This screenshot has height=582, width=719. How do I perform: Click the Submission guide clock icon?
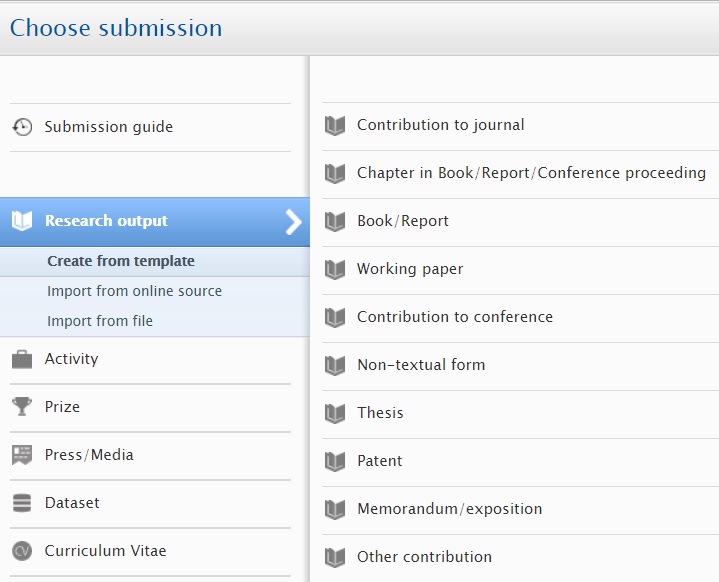click(x=22, y=127)
